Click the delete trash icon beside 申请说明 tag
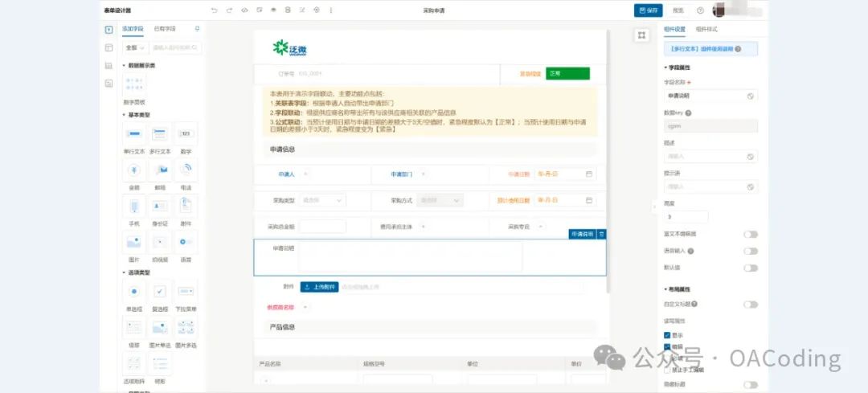This screenshot has height=393, width=868. (601, 234)
